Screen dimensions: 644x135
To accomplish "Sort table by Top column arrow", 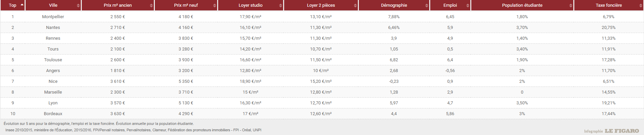I will point(22,5).
